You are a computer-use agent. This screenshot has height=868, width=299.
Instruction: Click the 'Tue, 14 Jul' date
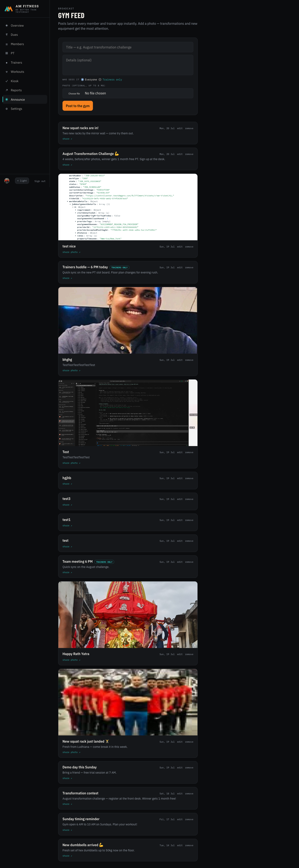(x=167, y=845)
